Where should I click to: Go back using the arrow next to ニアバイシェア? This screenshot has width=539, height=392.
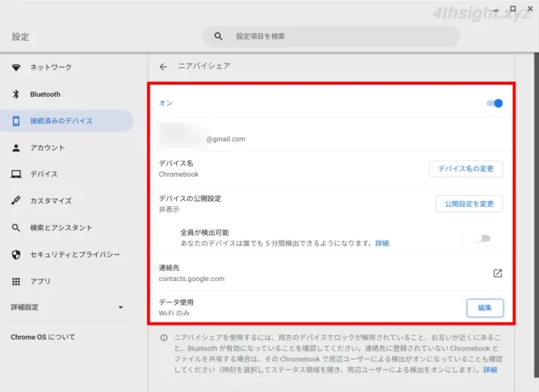pyautogui.click(x=164, y=67)
